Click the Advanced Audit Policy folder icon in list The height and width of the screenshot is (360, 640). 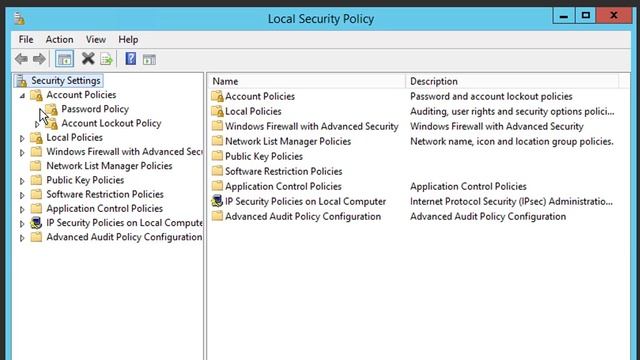(x=217, y=216)
